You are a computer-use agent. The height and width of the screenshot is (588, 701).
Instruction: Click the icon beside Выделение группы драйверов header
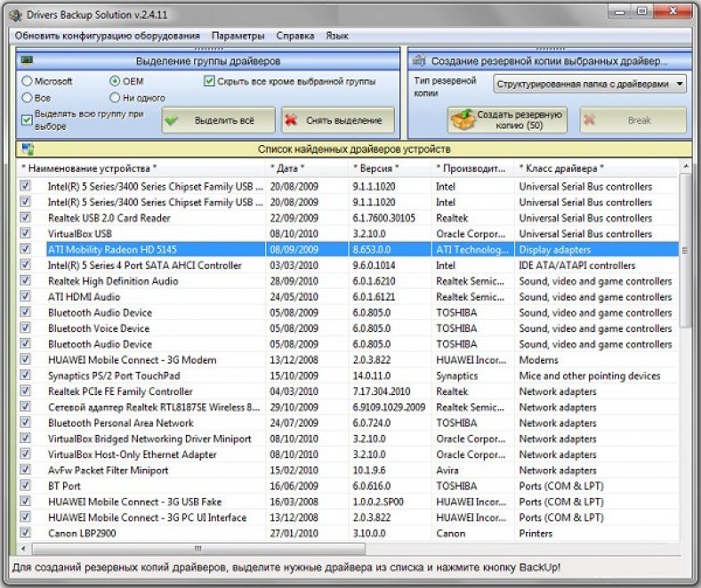(x=27, y=60)
